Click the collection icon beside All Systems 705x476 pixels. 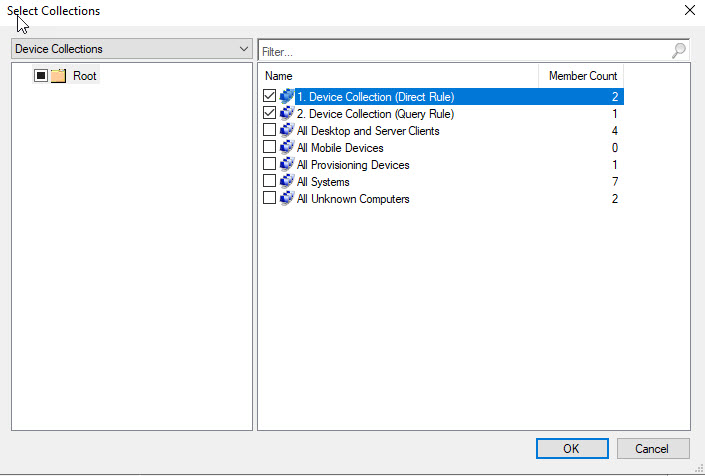click(287, 182)
